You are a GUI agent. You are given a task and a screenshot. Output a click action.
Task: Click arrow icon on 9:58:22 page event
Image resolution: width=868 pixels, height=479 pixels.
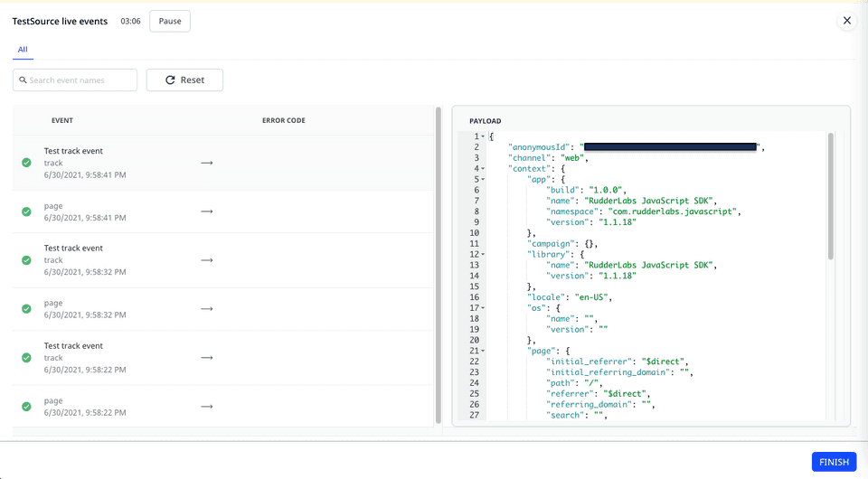206,407
